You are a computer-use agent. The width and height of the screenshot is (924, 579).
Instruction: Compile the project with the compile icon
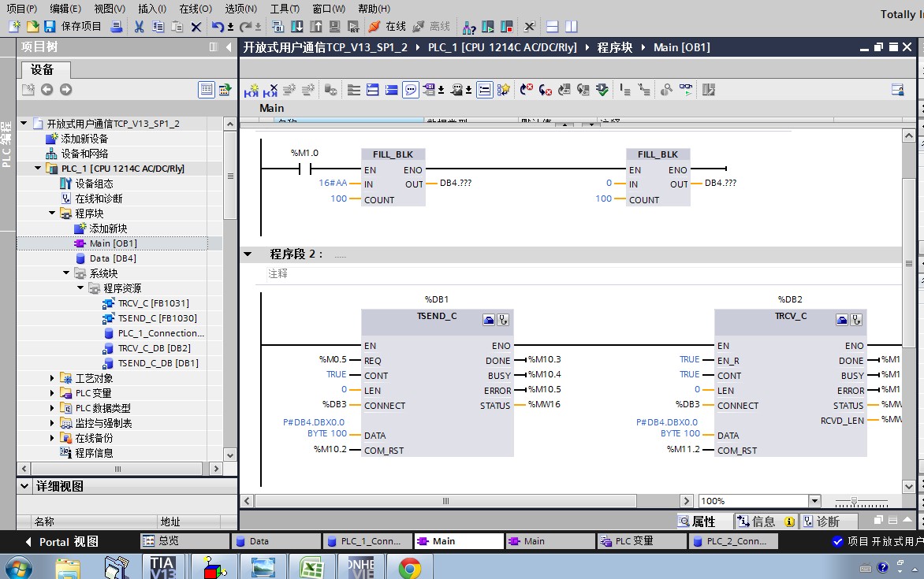tap(278, 27)
